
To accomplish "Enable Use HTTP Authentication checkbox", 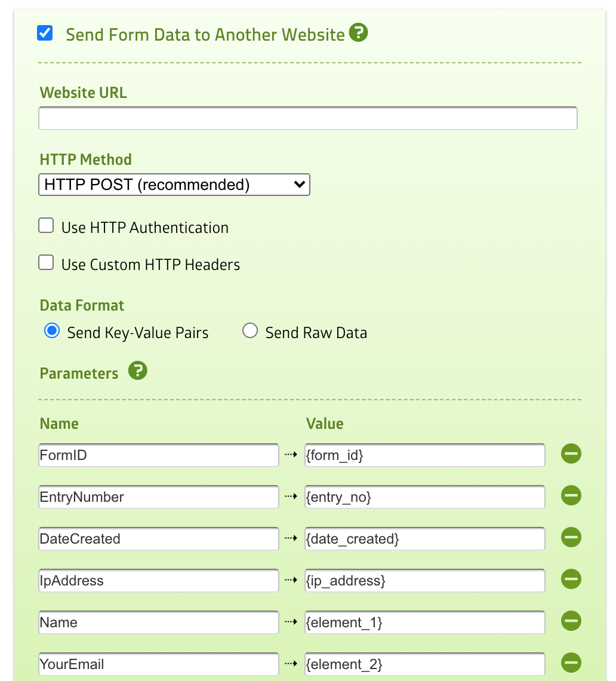I will click(46, 226).
